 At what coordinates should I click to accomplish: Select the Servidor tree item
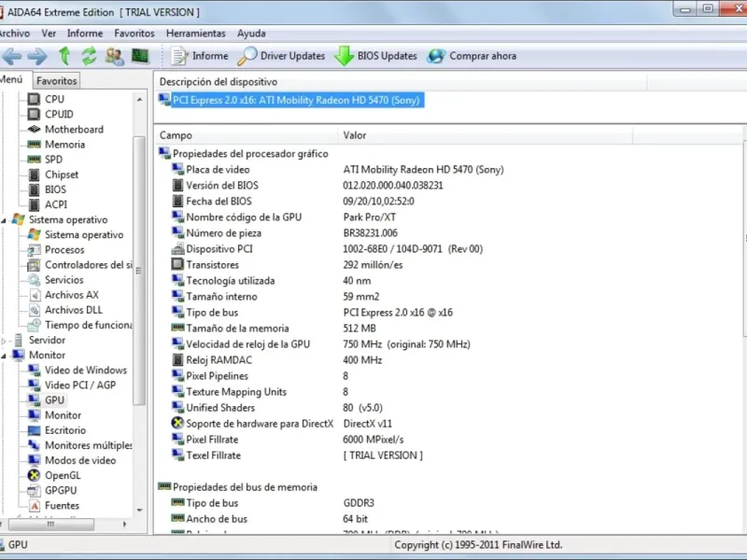[48, 340]
